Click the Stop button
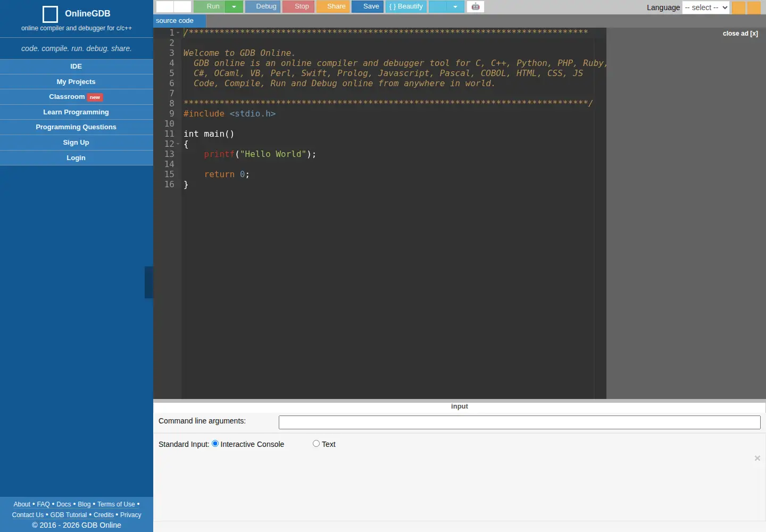 click(298, 6)
